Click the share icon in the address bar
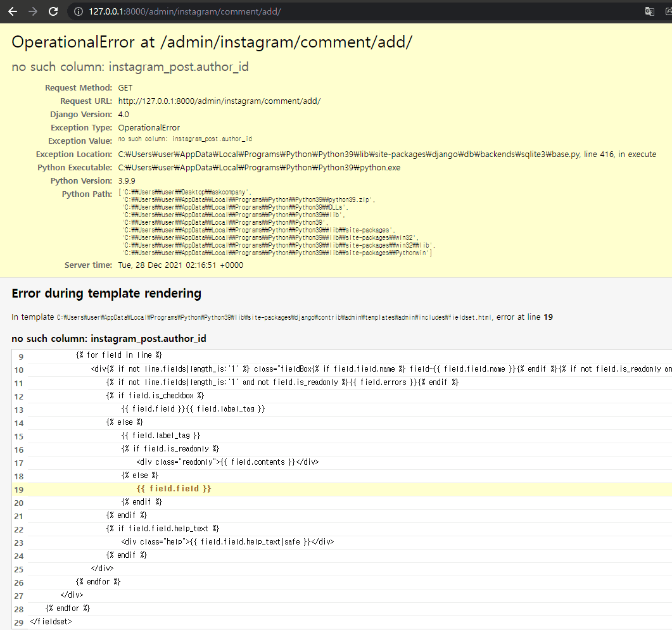Viewport: 672px width, 630px height. [x=668, y=11]
